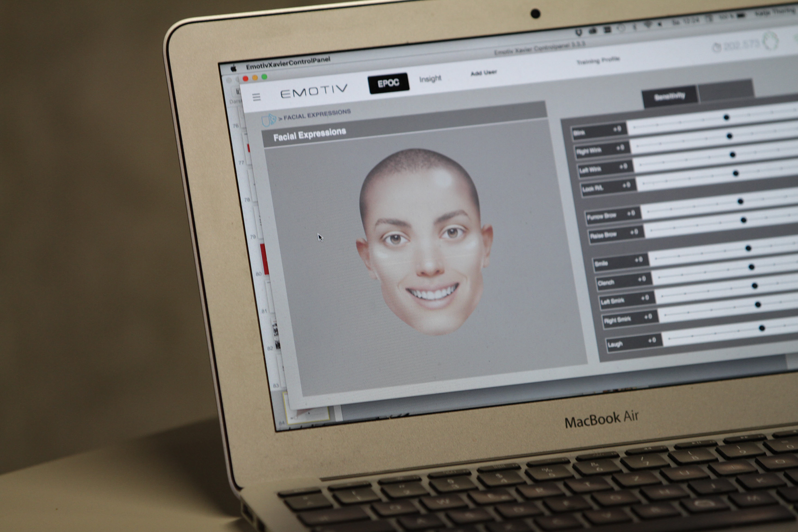Screen dimensions: 798x532
Task: Click the Furrow Brow sensitivity slider handle
Action: point(740,202)
